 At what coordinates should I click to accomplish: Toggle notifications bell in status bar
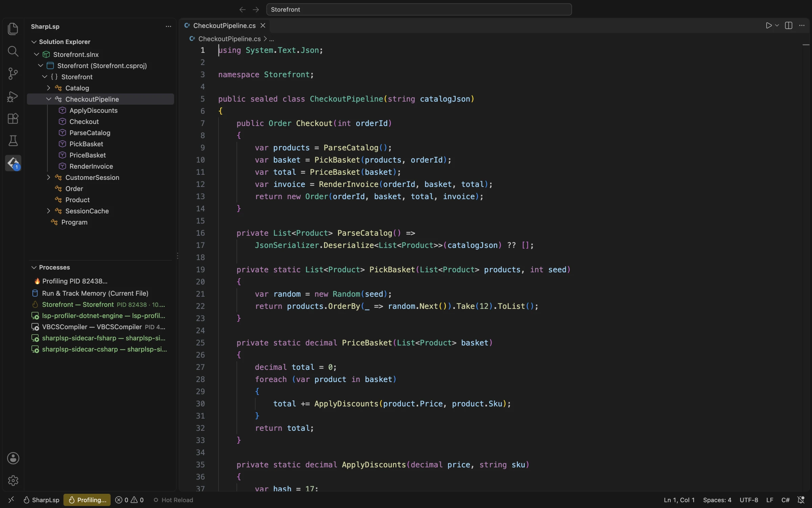coord(801,500)
